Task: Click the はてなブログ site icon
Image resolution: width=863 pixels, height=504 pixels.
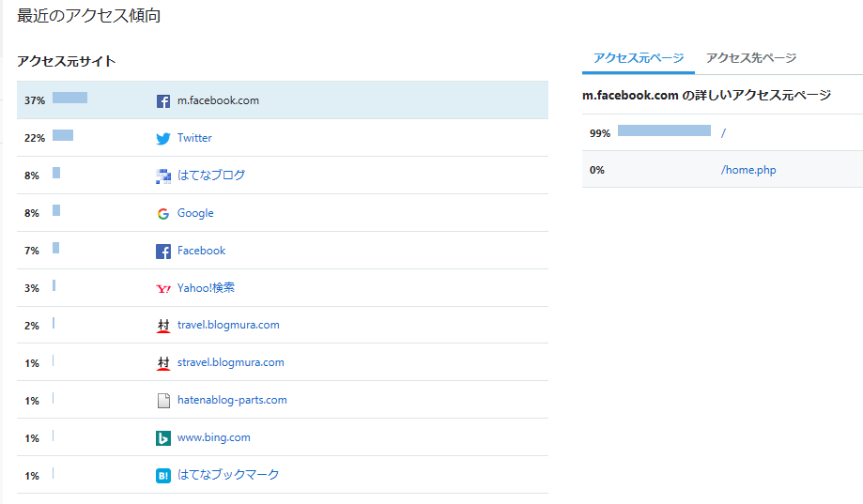Action: coord(162,176)
